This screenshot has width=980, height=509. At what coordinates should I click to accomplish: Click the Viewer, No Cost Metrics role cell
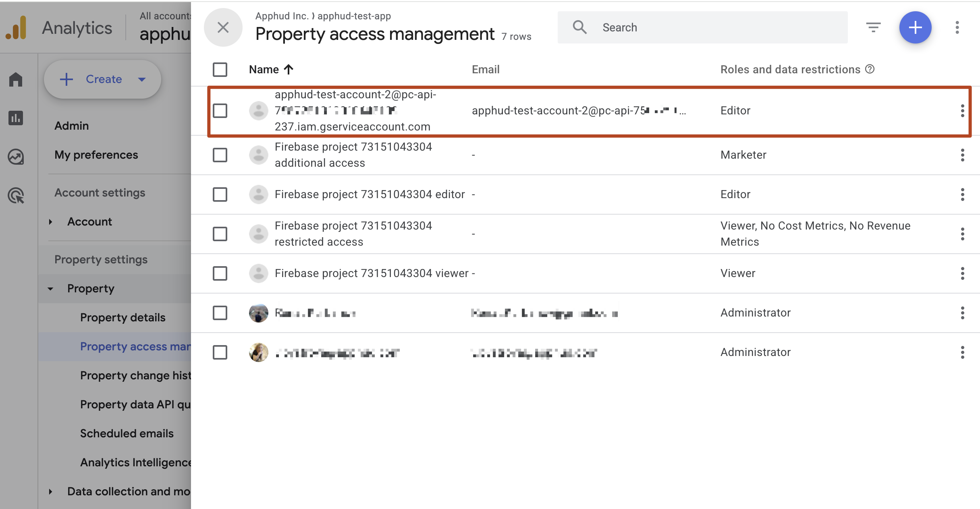(815, 234)
